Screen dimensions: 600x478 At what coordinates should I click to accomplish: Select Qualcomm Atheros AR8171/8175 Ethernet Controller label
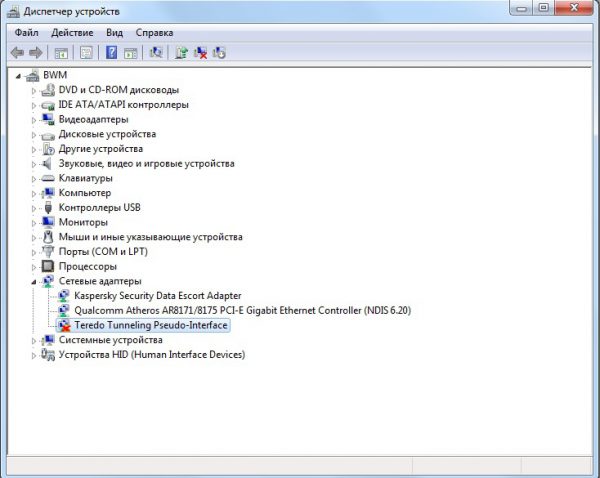point(243,310)
